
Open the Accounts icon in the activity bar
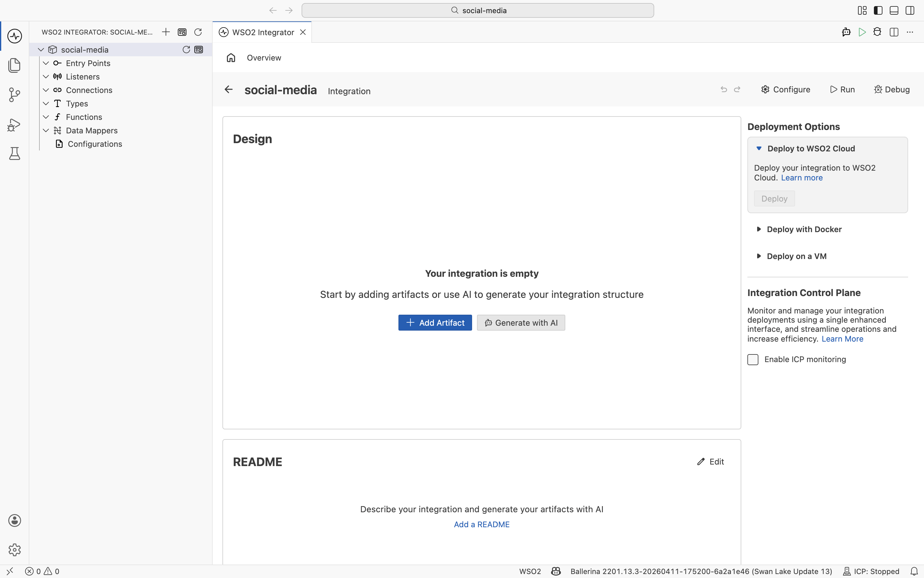coord(14,520)
